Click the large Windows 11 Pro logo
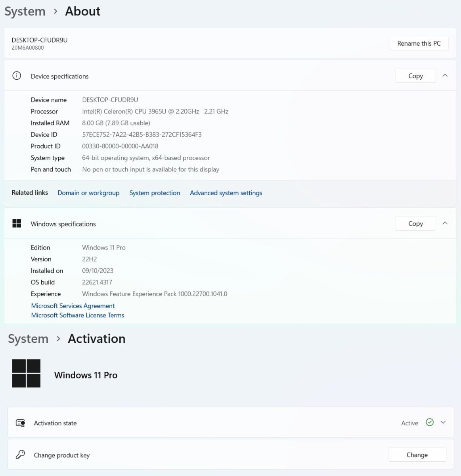461x476 pixels. [x=26, y=373]
